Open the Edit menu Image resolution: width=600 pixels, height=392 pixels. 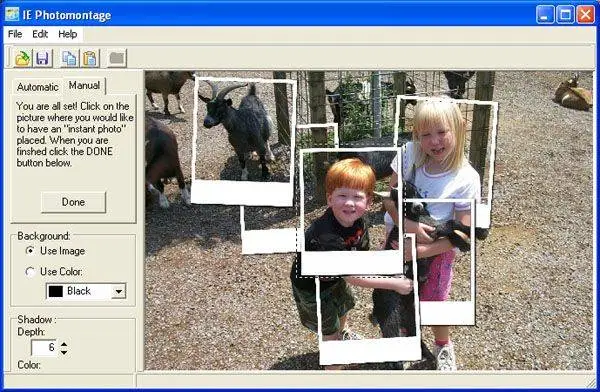point(40,34)
